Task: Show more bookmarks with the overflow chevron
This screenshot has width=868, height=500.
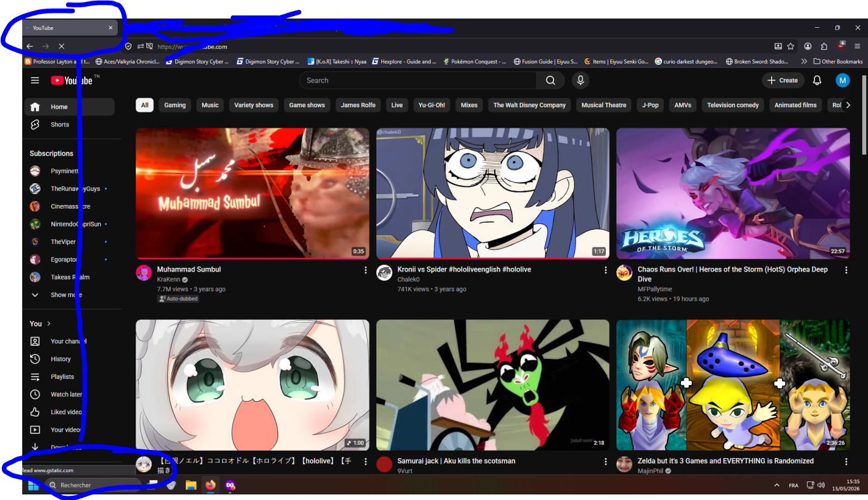Action: click(804, 62)
